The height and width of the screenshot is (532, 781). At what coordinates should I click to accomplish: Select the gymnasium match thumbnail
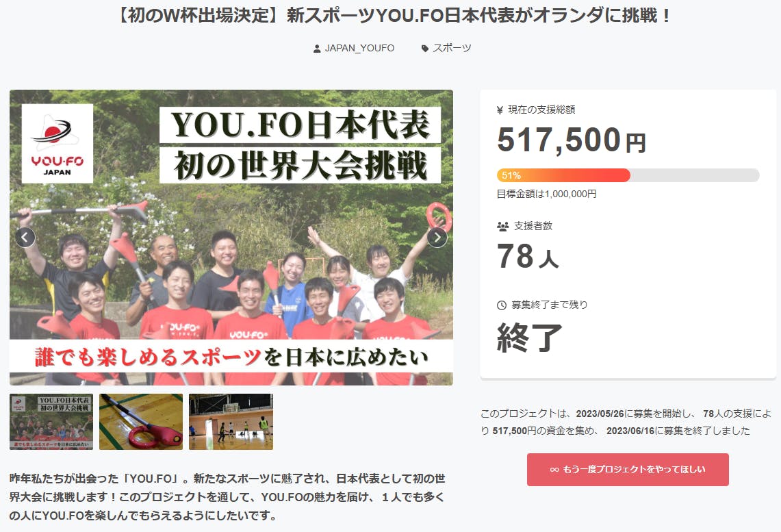point(231,422)
